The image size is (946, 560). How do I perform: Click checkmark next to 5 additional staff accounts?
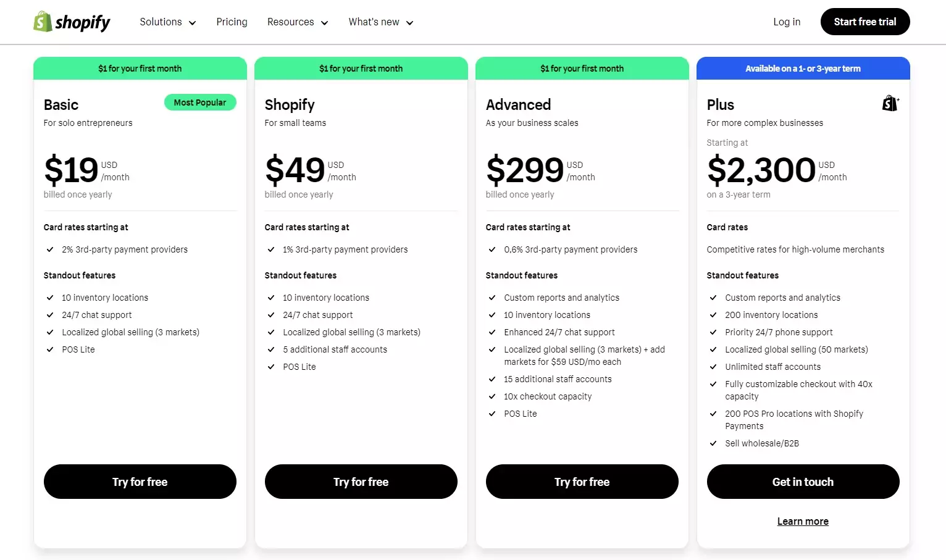click(x=271, y=349)
